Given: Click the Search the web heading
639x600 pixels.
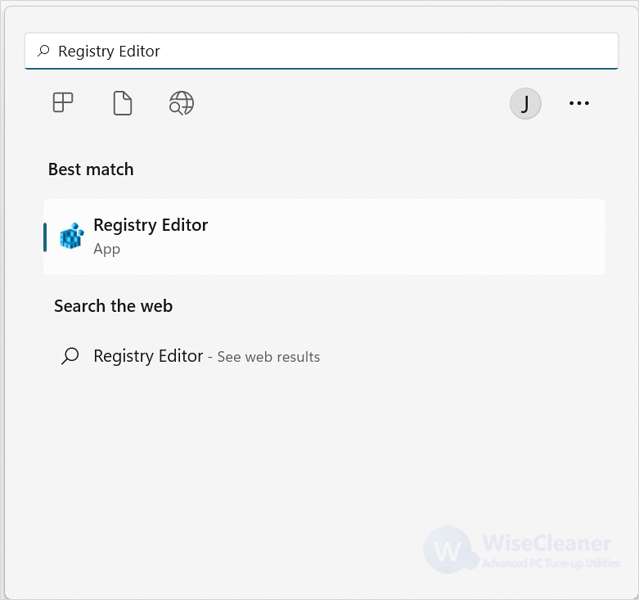Looking at the screenshot, I should (x=113, y=306).
